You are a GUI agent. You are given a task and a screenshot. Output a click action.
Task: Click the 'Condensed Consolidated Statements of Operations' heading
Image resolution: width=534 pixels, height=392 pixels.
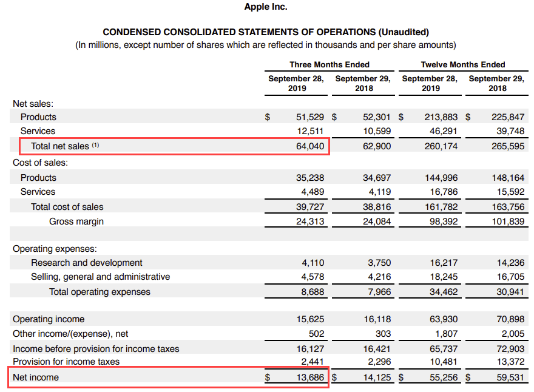pos(266,32)
